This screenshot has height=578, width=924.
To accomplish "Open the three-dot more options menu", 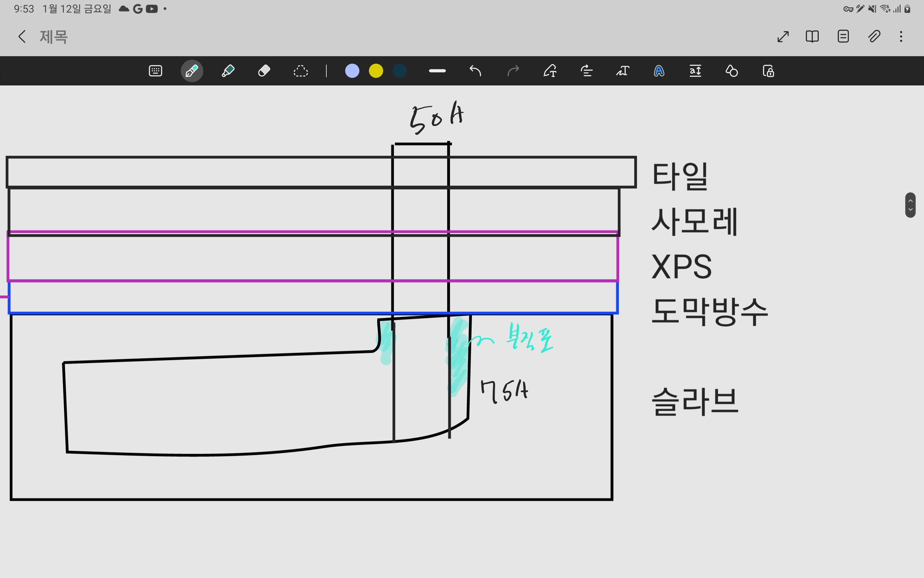I will point(901,37).
